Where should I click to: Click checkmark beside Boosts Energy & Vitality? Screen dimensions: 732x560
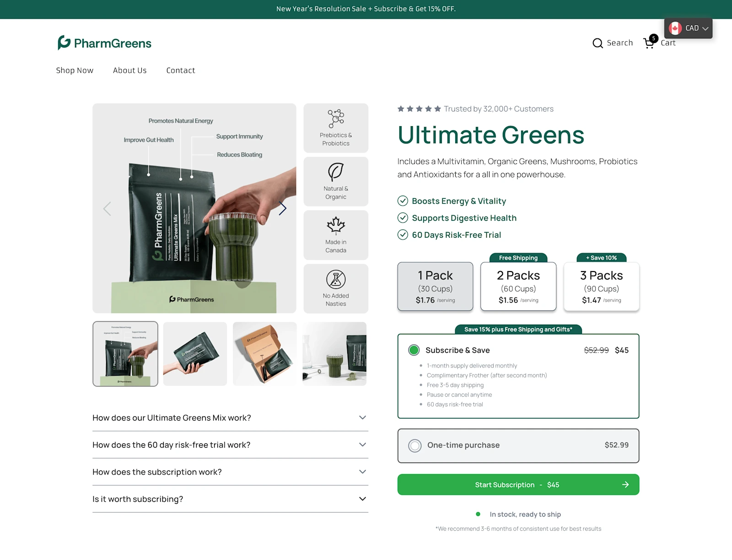pyautogui.click(x=403, y=201)
